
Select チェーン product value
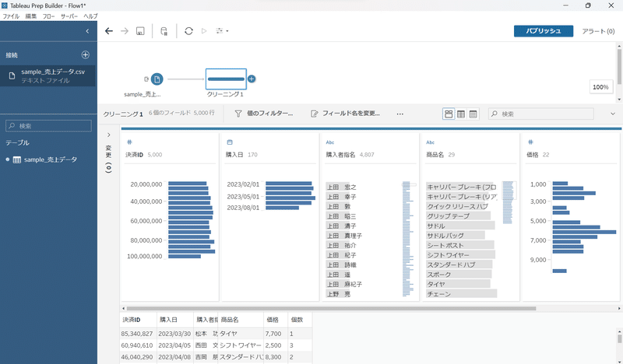[461, 294]
